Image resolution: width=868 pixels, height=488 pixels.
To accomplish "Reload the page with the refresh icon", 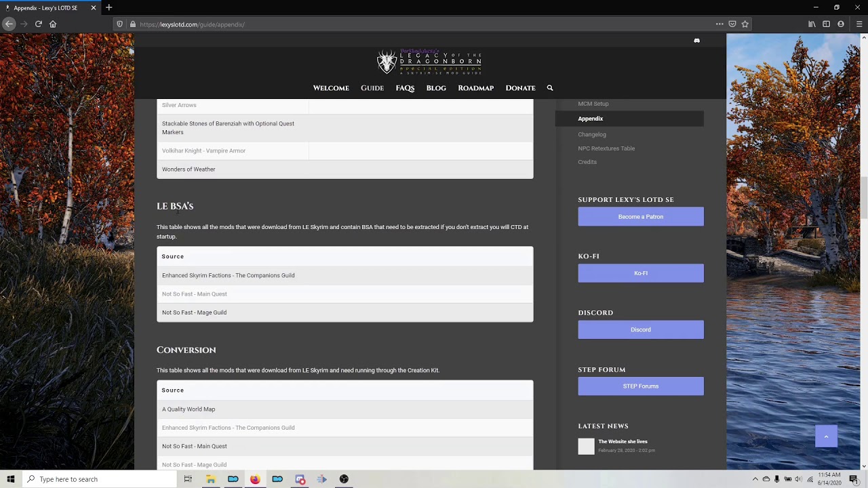I will 39,24.
